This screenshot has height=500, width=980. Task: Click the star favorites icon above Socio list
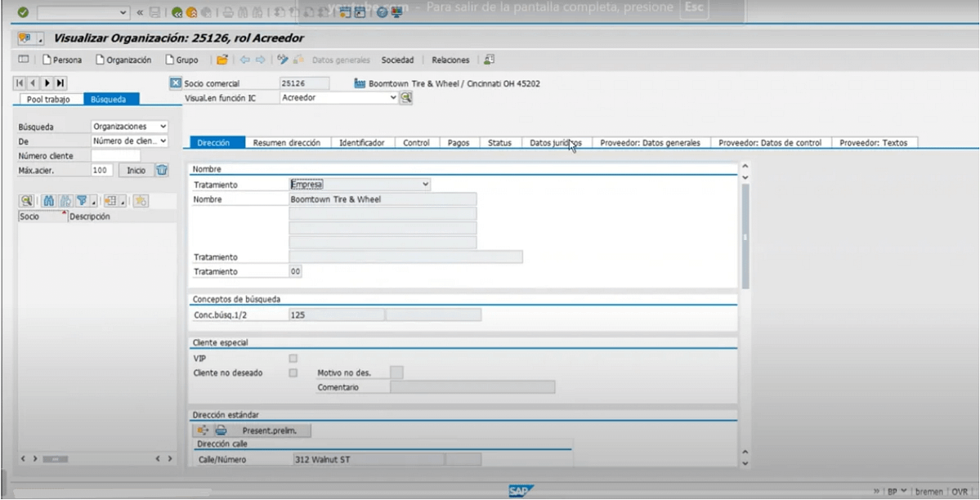(141, 201)
